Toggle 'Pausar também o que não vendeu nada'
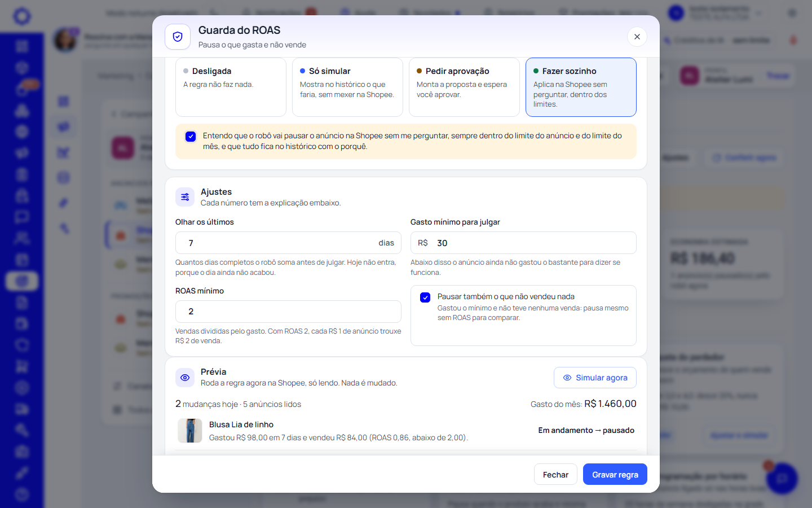 click(425, 297)
